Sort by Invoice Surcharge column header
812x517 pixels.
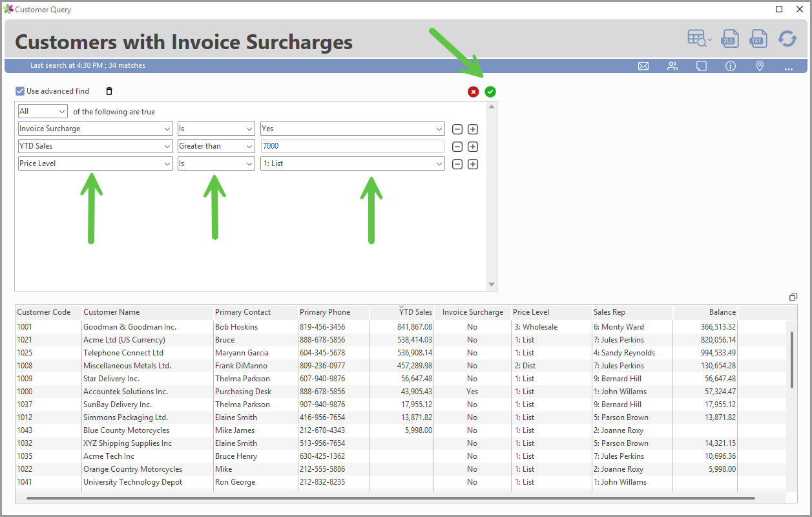pos(472,312)
